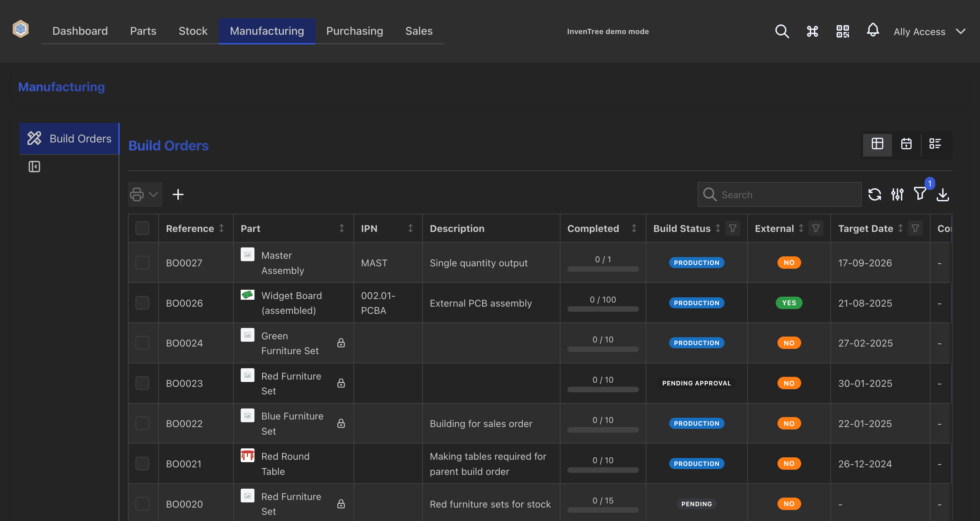
Task: Go to the Dashboard tab
Action: (80, 31)
